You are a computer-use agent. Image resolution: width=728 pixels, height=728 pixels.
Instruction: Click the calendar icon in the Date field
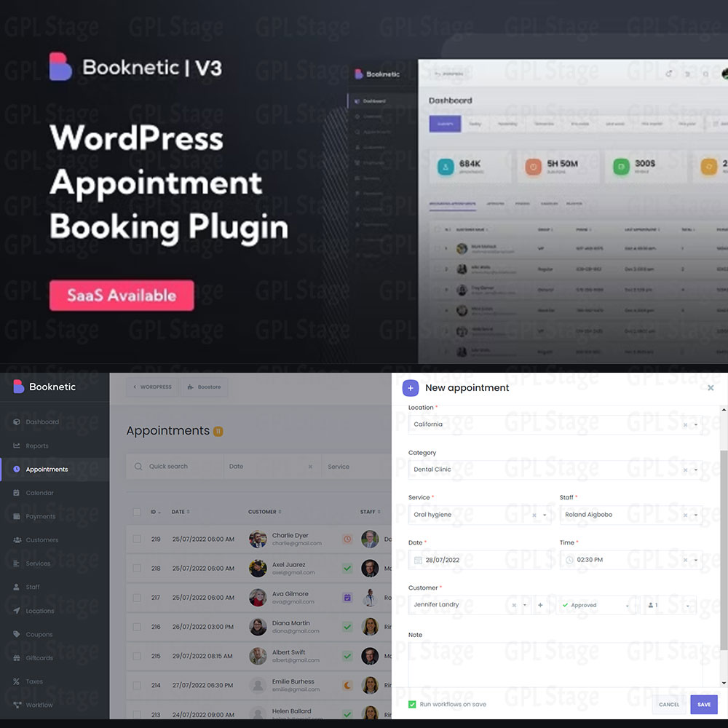[x=418, y=560]
